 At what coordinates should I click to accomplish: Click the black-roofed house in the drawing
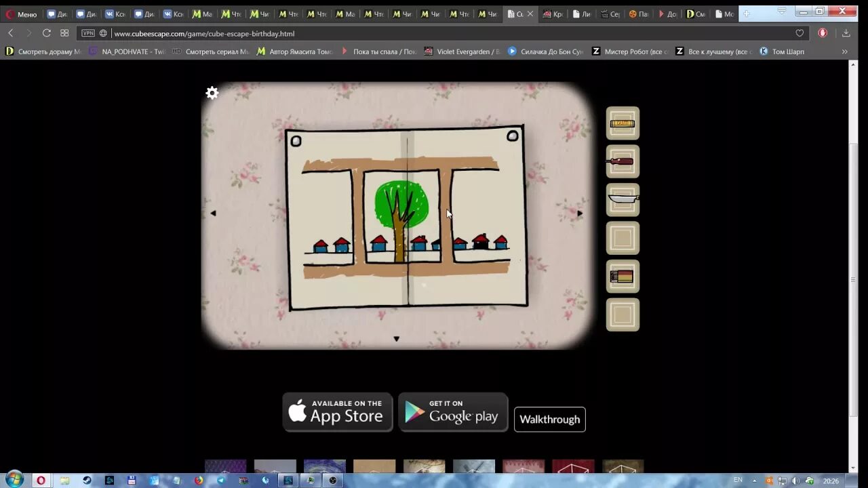481,241
